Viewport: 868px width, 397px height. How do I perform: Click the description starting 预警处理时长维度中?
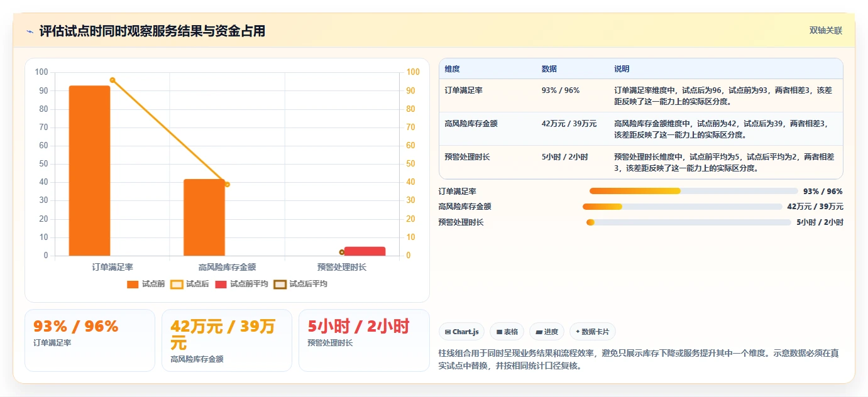tap(724, 162)
